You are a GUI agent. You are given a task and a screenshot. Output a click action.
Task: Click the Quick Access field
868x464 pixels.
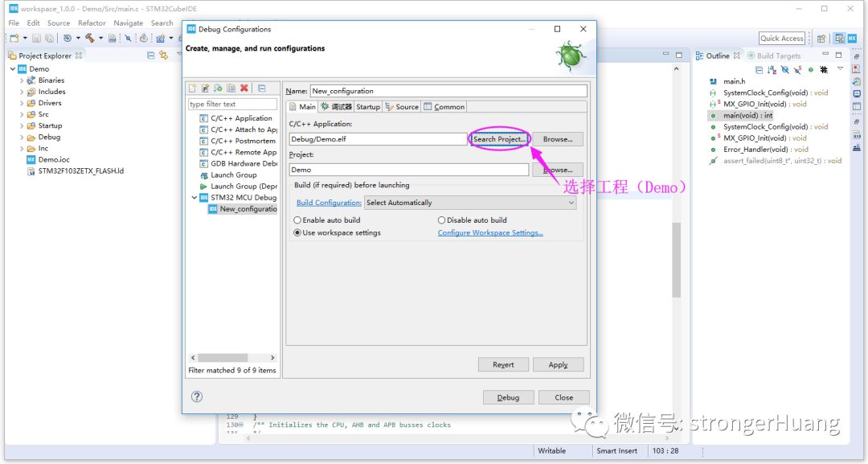click(781, 39)
